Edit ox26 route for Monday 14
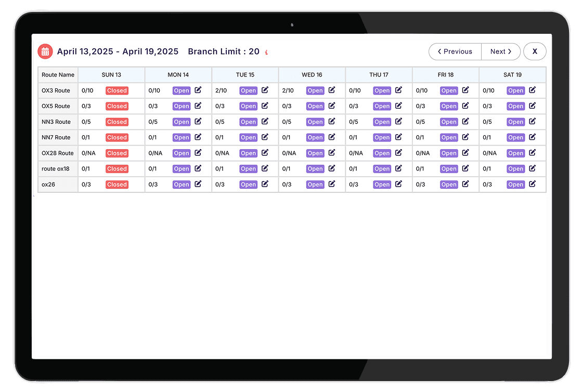Image resolution: width=582 pixels, height=392 pixels. [x=198, y=184]
